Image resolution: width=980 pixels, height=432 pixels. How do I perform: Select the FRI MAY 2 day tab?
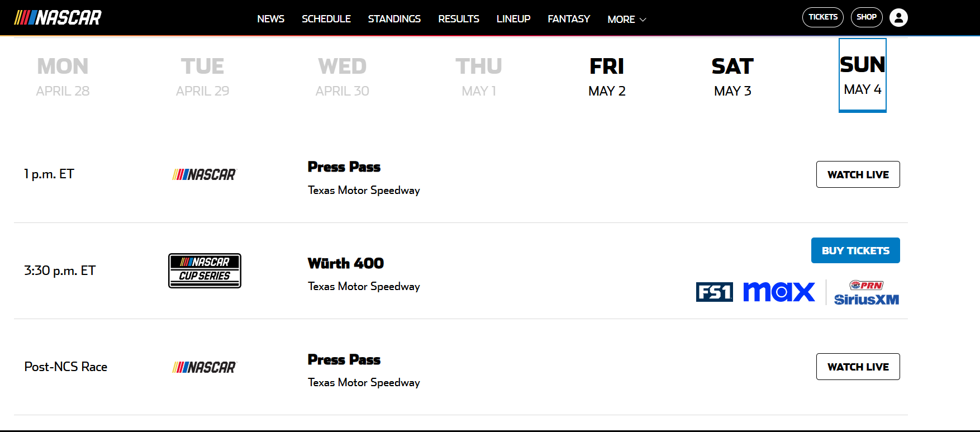tap(607, 77)
